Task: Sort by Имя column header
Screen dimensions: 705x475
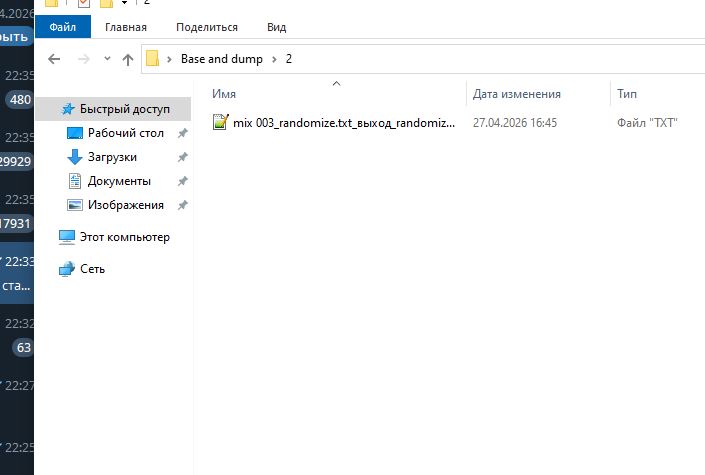Action: pyautogui.click(x=224, y=94)
